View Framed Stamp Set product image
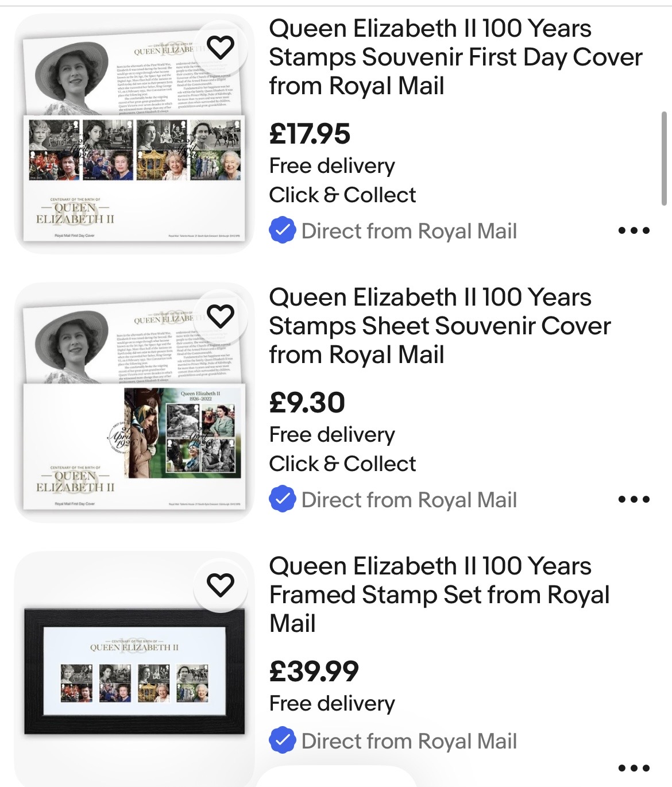This screenshot has width=672, height=787. coord(134,672)
